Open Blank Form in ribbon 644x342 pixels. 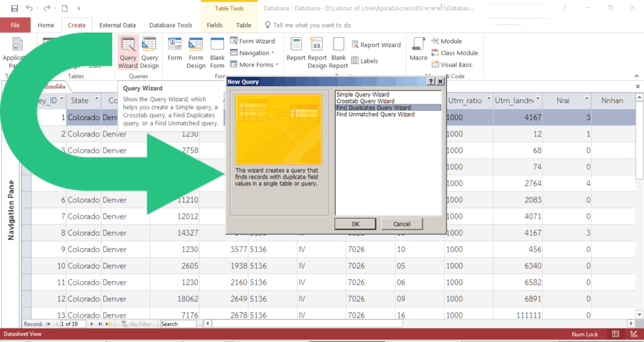point(218,52)
